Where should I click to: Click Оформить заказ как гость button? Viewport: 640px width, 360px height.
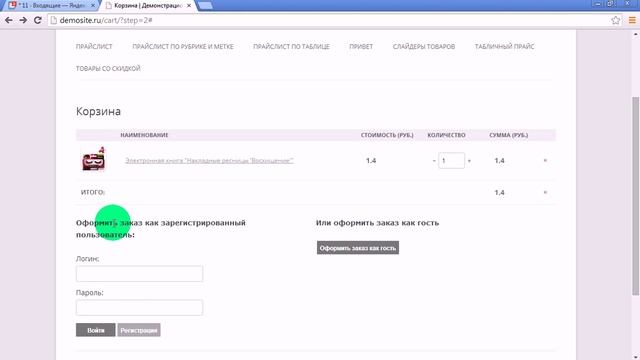point(358,248)
